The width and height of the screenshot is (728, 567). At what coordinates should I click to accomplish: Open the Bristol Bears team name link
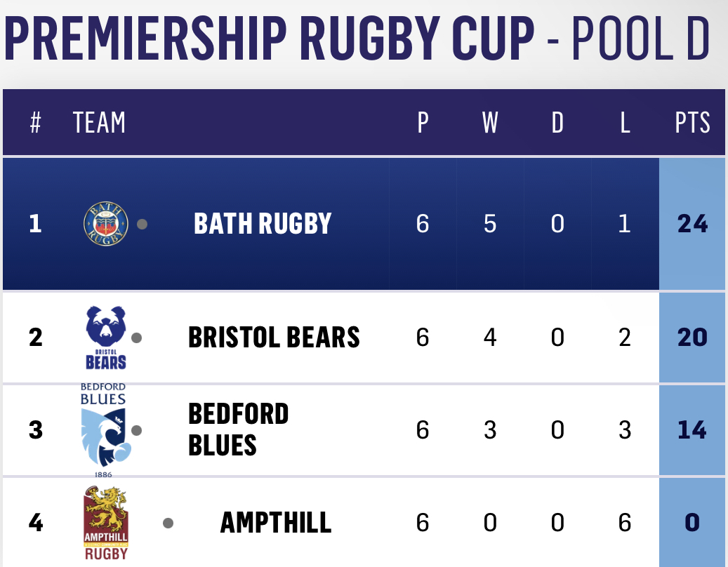coord(274,338)
